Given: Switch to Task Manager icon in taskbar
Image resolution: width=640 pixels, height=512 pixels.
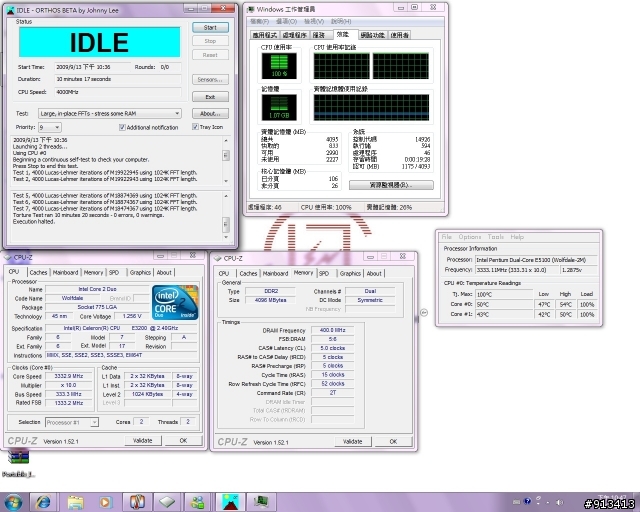Looking at the screenshot, I should click(x=261, y=502).
